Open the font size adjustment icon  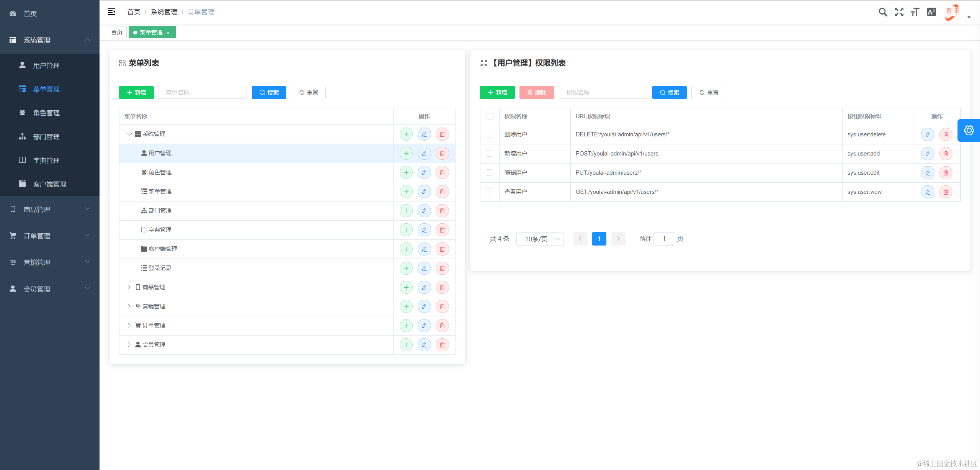pos(915,12)
